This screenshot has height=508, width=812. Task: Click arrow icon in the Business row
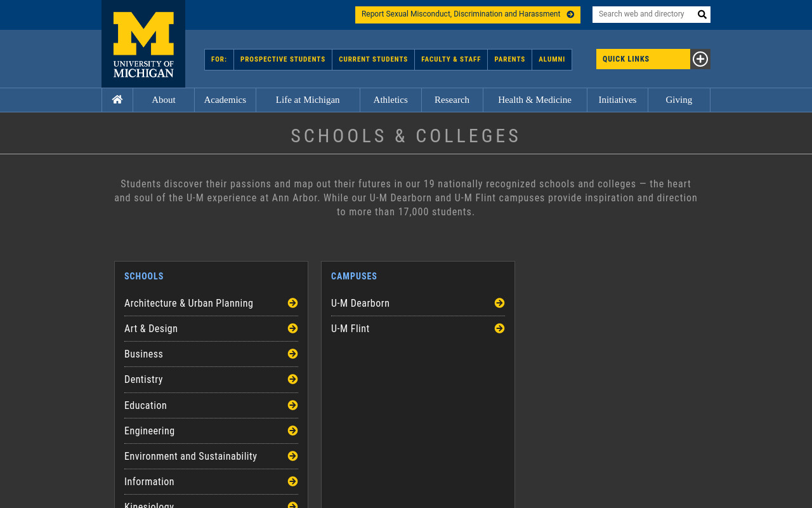[x=292, y=354]
